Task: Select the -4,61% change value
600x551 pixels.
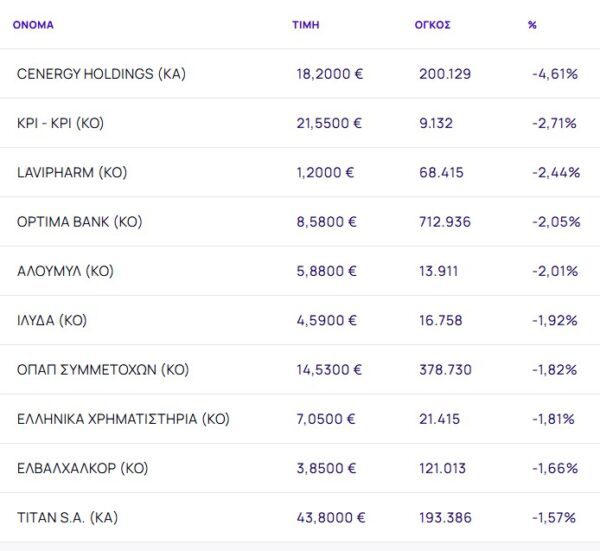Action: click(555, 74)
